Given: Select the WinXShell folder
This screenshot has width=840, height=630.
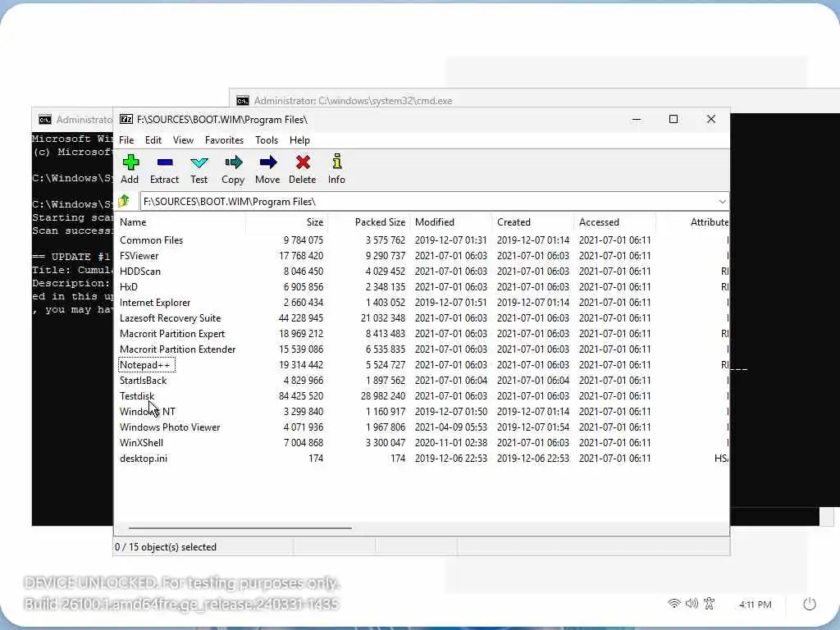Looking at the screenshot, I should click(141, 442).
